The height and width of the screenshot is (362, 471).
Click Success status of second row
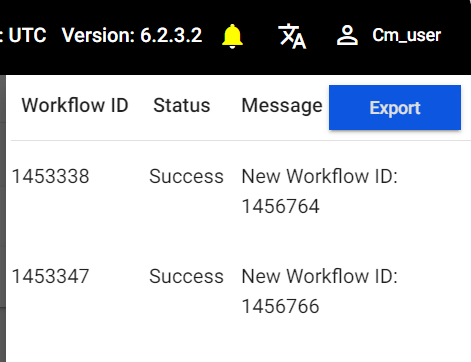click(x=186, y=276)
